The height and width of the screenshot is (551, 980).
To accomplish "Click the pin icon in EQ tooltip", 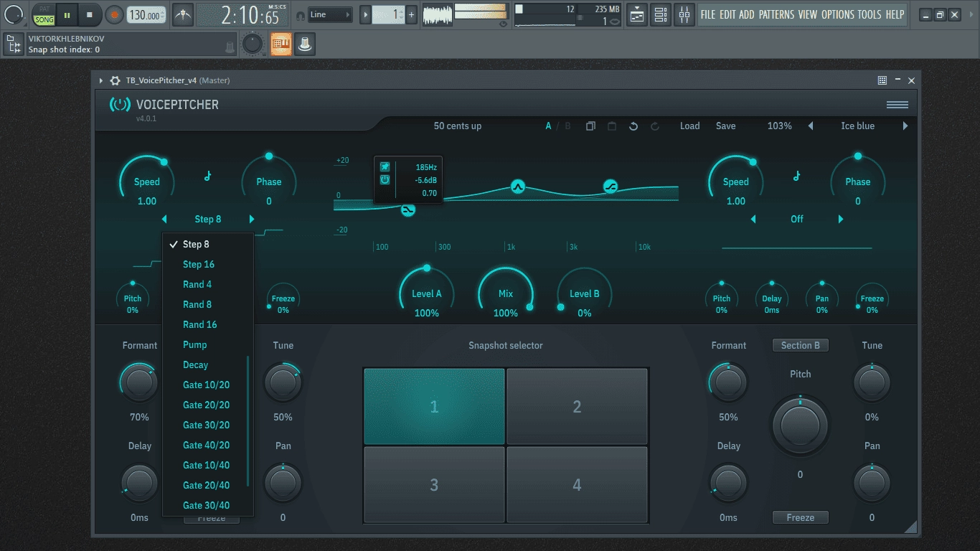I will coord(385,167).
